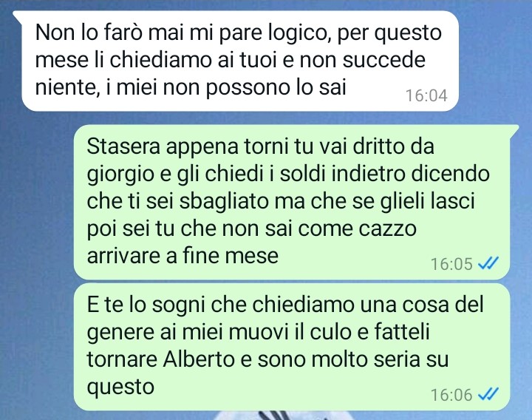
Task: Tap 'molto seria' in the last message
Action: 366,359
